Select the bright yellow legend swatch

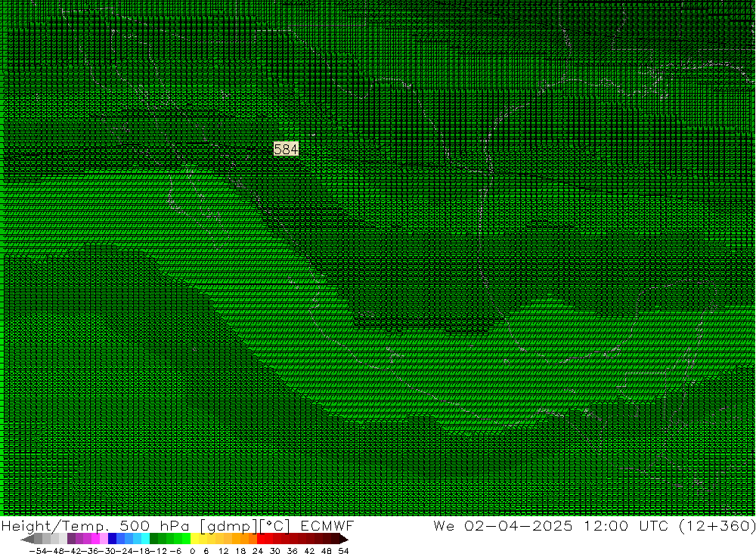pyautogui.click(x=195, y=539)
